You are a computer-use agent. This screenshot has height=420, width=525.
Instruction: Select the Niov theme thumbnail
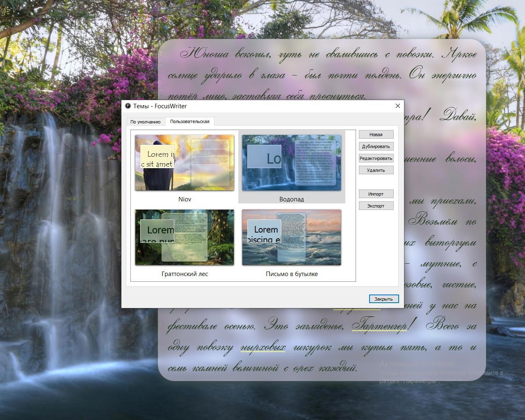(185, 162)
